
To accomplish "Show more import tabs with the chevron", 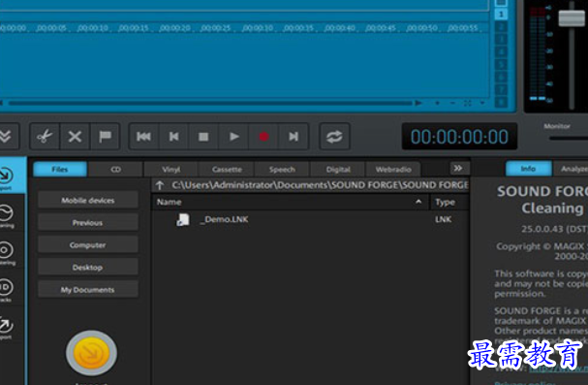I will (458, 168).
